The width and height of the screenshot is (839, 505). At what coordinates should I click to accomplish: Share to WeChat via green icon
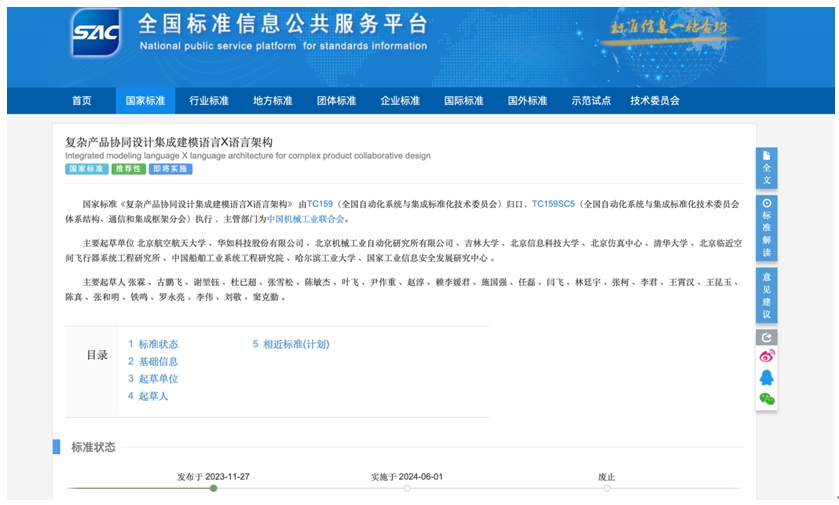click(767, 398)
